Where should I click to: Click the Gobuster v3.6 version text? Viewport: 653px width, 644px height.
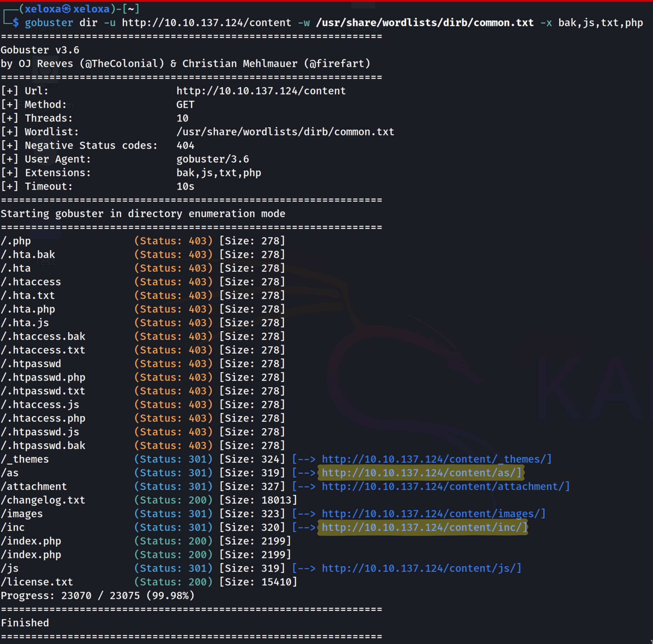click(x=40, y=50)
